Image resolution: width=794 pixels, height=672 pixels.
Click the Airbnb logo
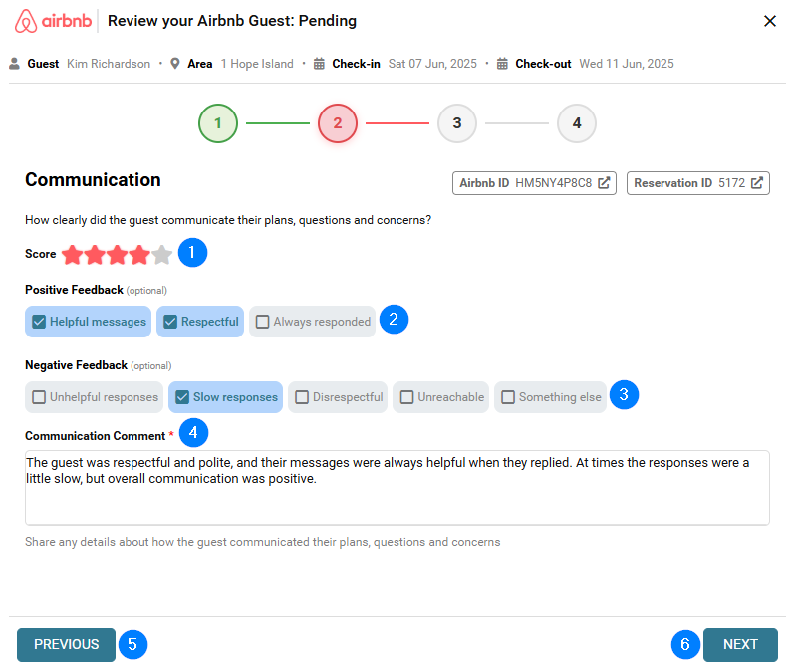point(55,21)
